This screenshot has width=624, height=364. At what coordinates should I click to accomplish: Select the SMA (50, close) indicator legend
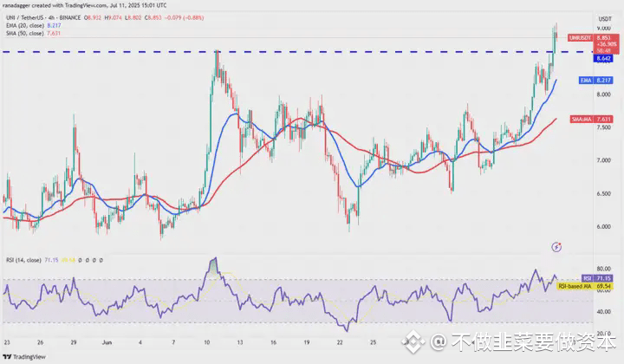point(24,34)
